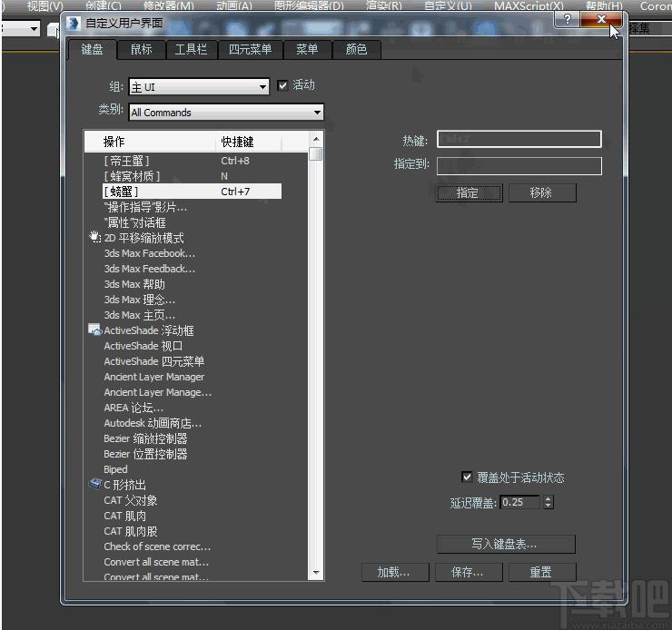The width and height of the screenshot is (672, 630).
Task: Open the 图形编辑器(D) menu
Action: (309, 5)
